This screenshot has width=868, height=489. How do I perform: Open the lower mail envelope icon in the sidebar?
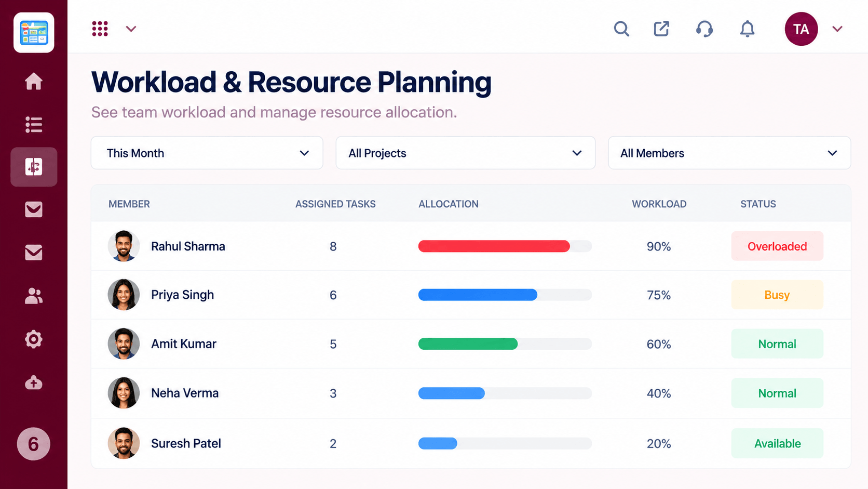tap(34, 253)
